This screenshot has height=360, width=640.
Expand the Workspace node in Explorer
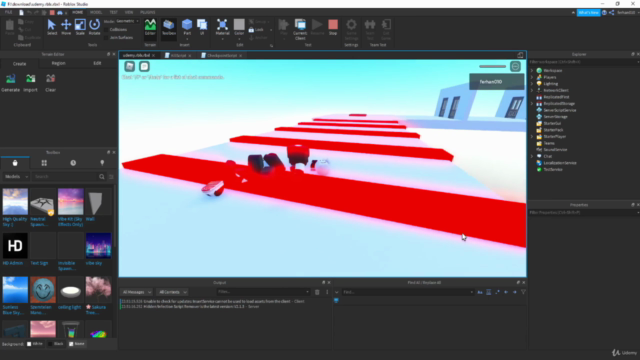point(532,71)
